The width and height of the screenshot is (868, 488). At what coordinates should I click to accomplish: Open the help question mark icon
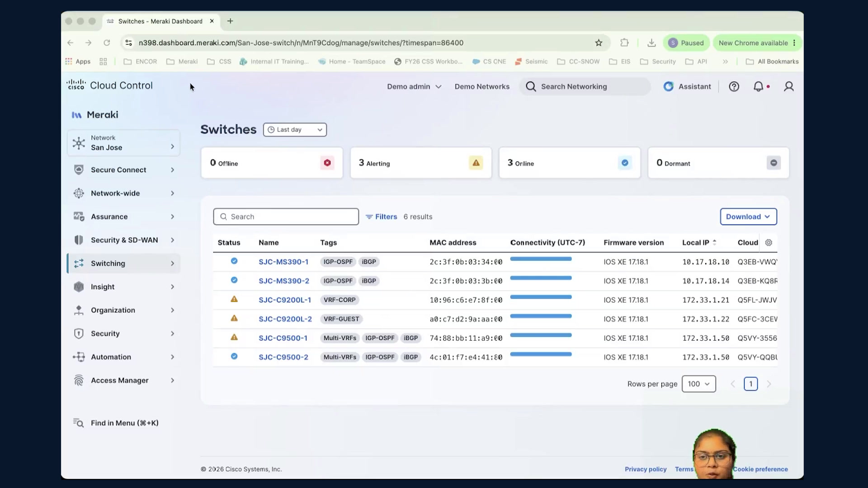point(734,86)
